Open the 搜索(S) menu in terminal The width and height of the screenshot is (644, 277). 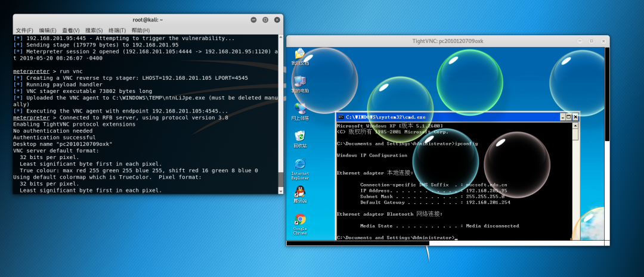(94, 30)
